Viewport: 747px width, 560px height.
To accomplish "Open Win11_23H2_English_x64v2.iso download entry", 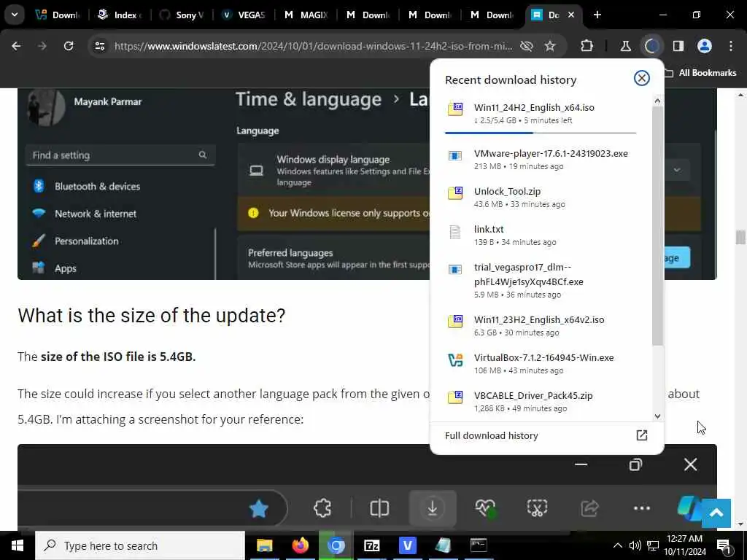I will [x=541, y=326].
